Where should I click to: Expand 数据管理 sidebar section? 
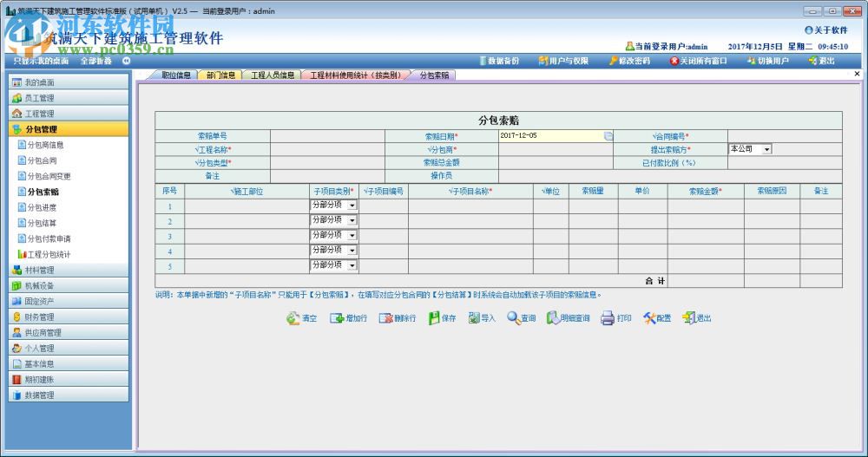tap(69, 395)
